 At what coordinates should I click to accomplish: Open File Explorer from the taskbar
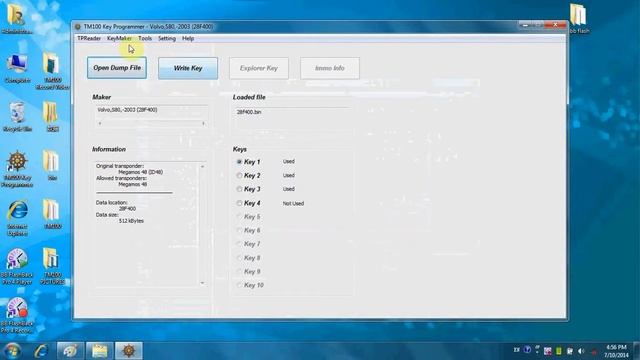100,351
